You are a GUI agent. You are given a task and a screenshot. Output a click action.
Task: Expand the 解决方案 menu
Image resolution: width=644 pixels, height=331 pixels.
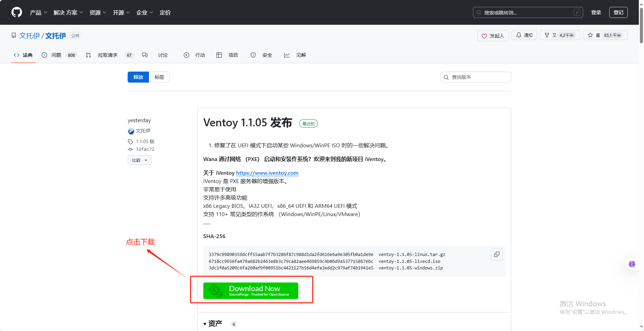point(68,12)
